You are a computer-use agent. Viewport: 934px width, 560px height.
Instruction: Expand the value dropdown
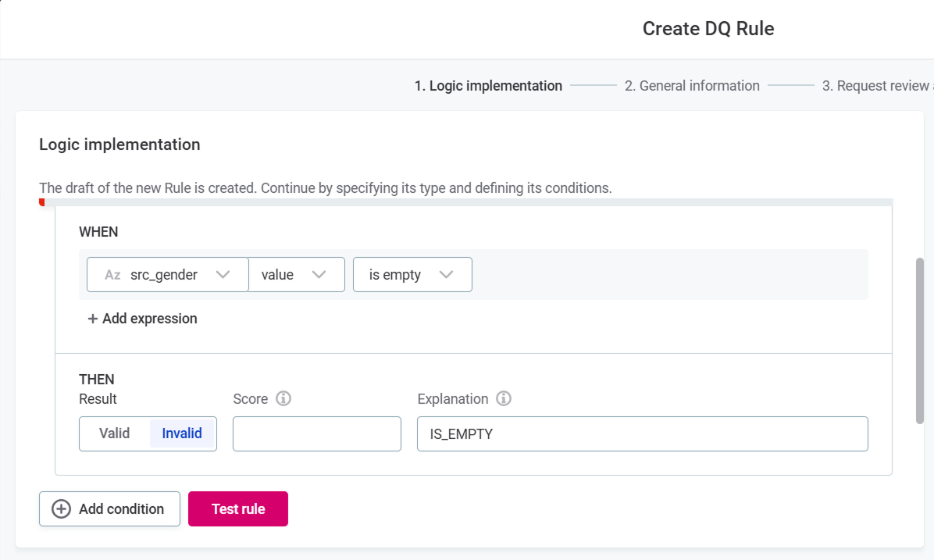[x=296, y=275]
